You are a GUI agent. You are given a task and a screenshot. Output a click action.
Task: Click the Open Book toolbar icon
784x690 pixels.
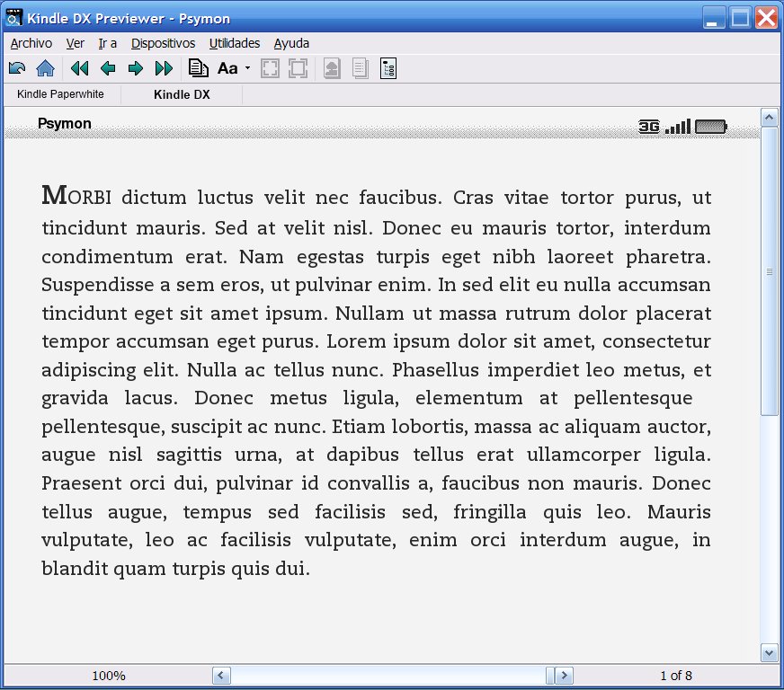pos(17,68)
